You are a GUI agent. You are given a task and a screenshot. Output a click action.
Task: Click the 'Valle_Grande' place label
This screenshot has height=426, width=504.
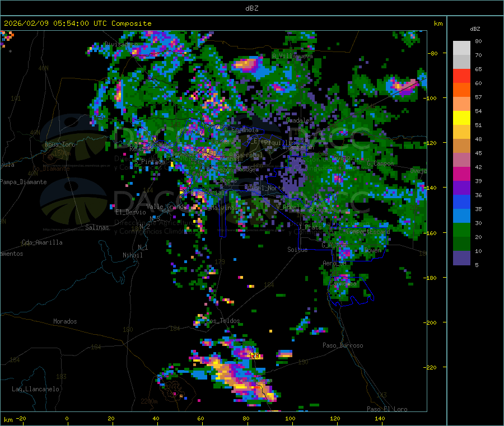pyautogui.click(x=166, y=207)
